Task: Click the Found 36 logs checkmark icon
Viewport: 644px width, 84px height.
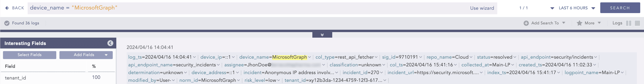Action: (x=7, y=23)
